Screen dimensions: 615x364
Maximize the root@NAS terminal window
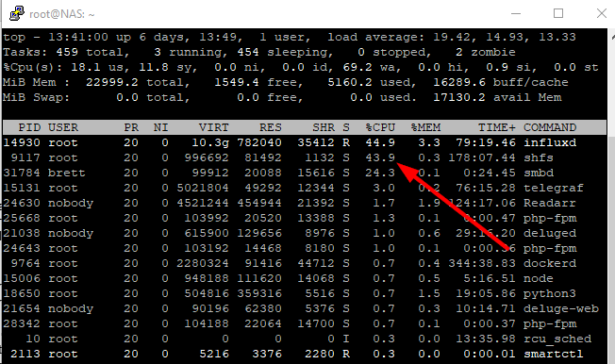tap(558, 14)
